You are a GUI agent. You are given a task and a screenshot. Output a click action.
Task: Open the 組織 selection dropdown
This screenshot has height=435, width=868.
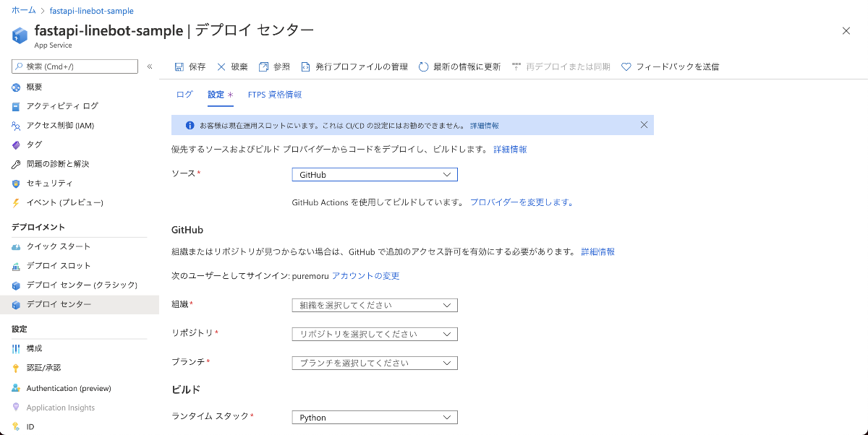(x=375, y=305)
